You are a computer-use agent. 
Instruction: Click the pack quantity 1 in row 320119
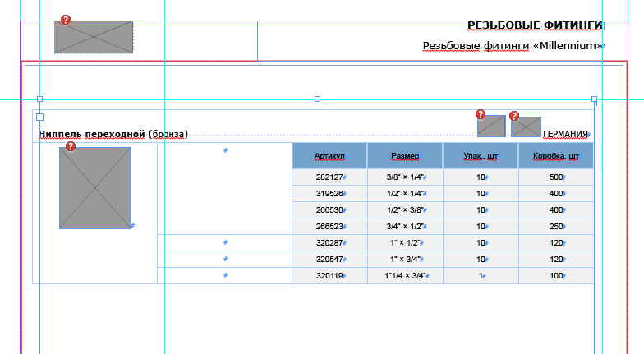point(481,276)
